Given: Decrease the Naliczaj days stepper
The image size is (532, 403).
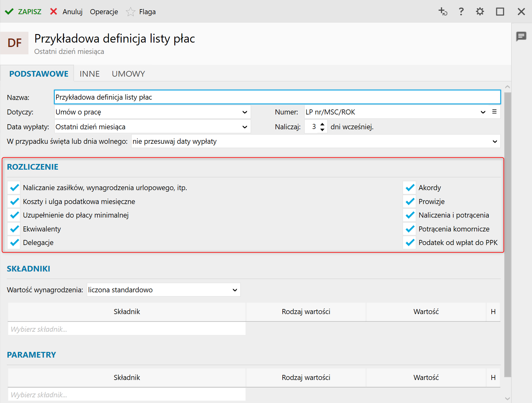Looking at the screenshot, I should (x=322, y=130).
